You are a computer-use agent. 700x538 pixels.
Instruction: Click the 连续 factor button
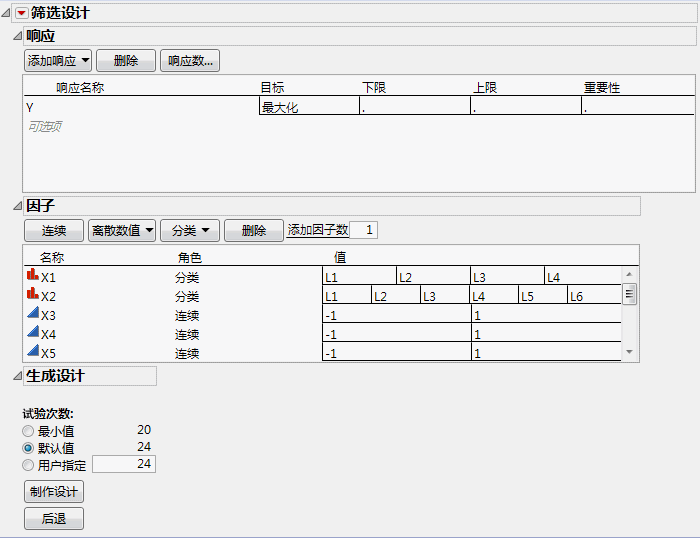tap(54, 230)
